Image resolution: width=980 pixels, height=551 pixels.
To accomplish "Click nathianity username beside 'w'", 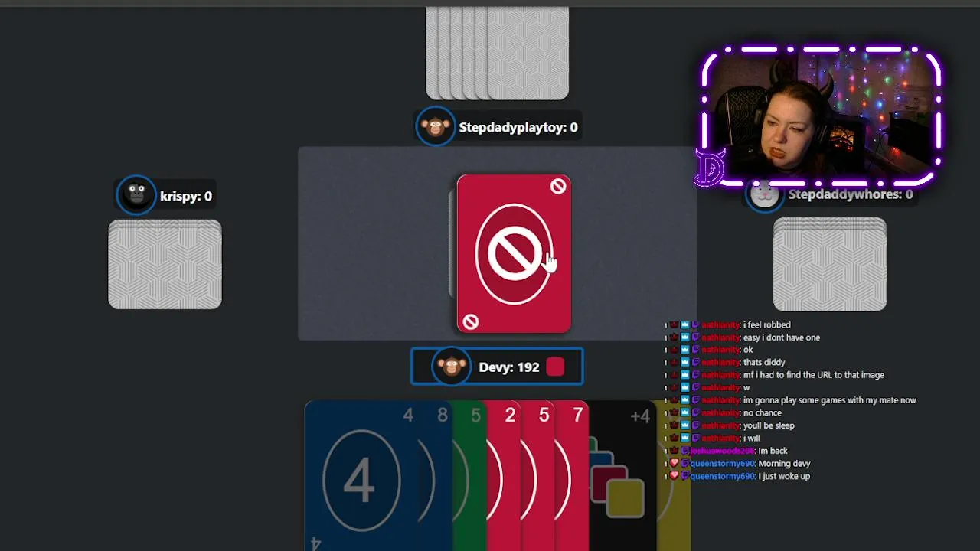I will pos(720,388).
